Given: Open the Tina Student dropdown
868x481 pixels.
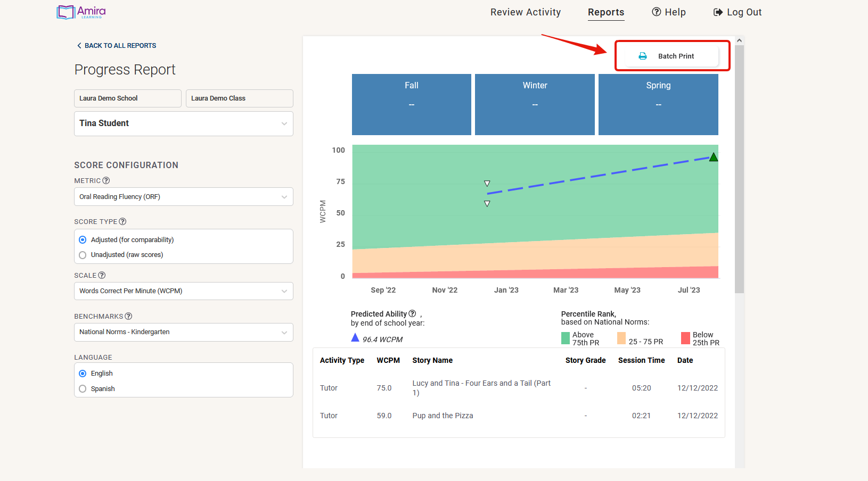Looking at the screenshot, I should (183, 123).
